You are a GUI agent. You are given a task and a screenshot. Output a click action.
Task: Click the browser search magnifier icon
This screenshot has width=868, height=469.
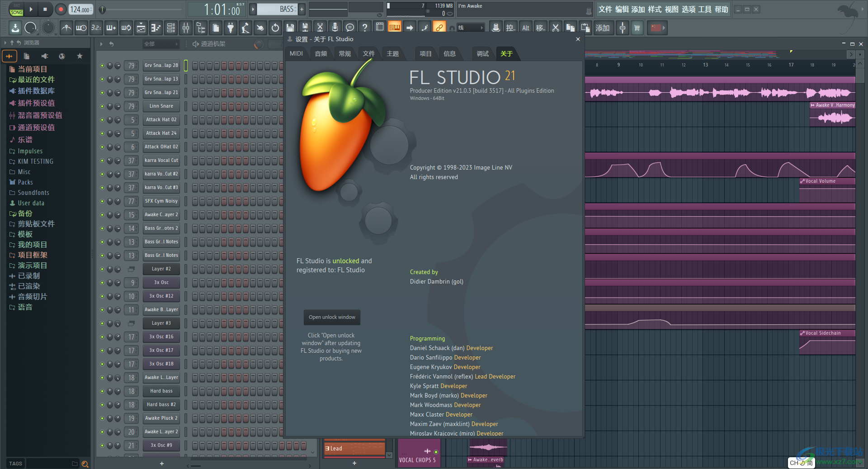click(x=85, y=464)
